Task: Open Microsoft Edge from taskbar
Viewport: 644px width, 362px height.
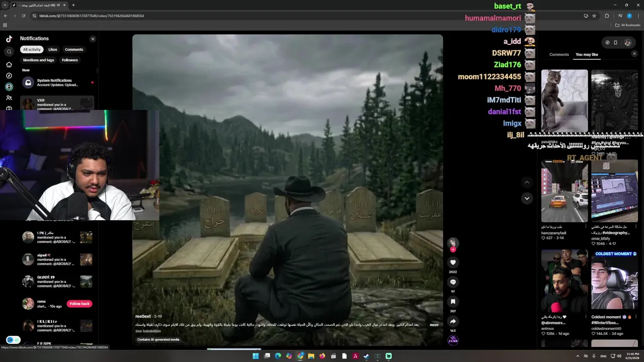Action: pos(278,356)
